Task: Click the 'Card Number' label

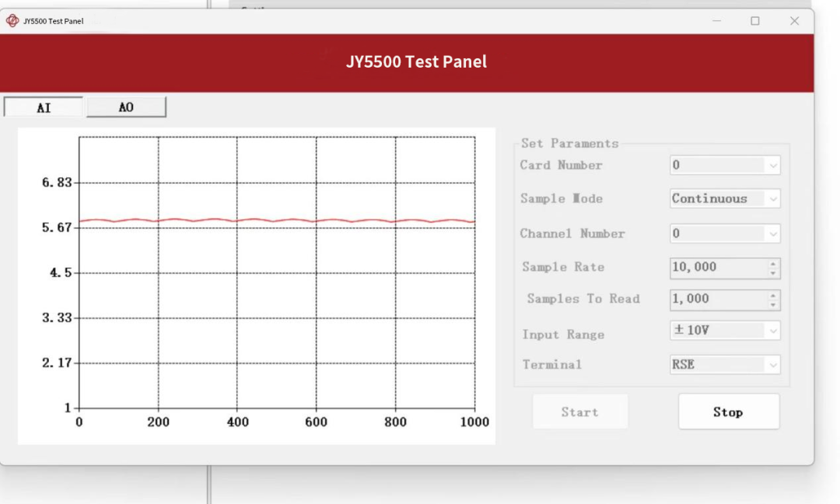Action: (x=561, y=165)
